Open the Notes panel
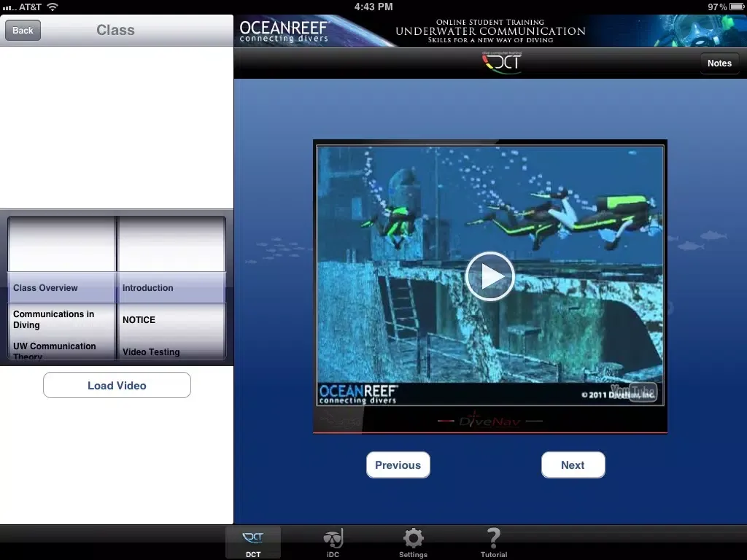747x560 pixels. click(719, 63)
